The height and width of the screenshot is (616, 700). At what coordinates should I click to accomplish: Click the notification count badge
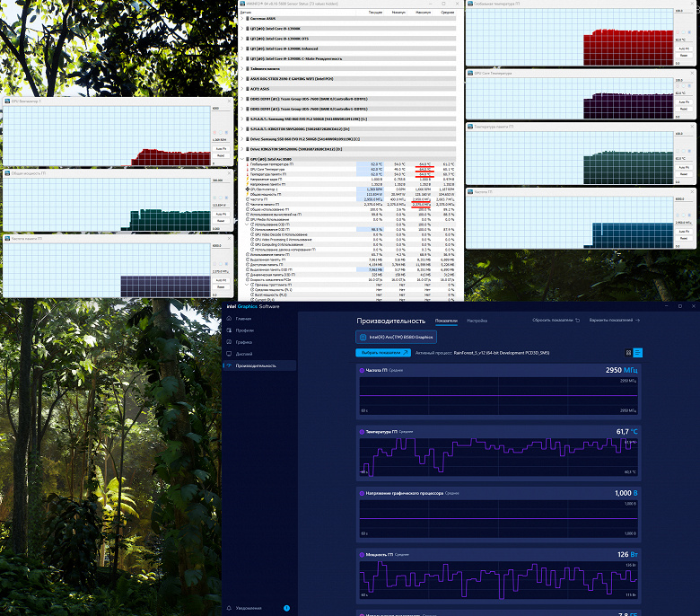click(x=286, y=608)
